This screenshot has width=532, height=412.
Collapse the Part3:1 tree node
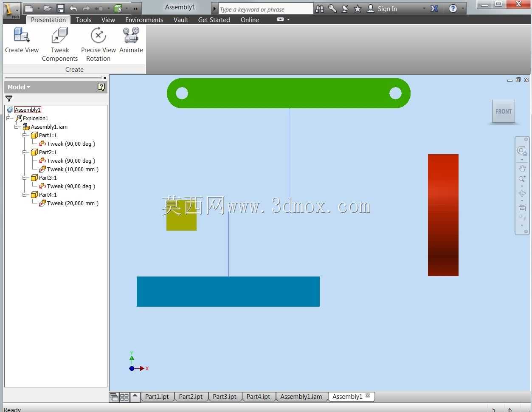coord(25,178)
